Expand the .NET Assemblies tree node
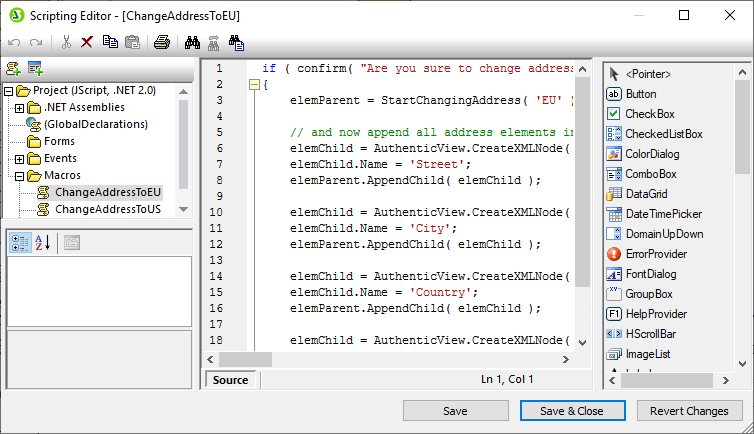The image size is (754, 434). pyautogui.click(x=21, y=107)
